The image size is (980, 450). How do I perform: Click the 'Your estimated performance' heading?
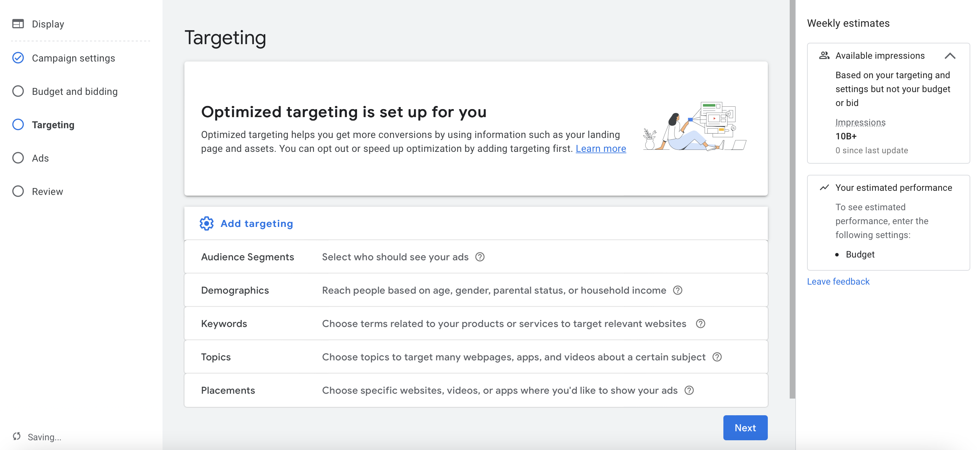pyautogui.click(x=894, y=188)
